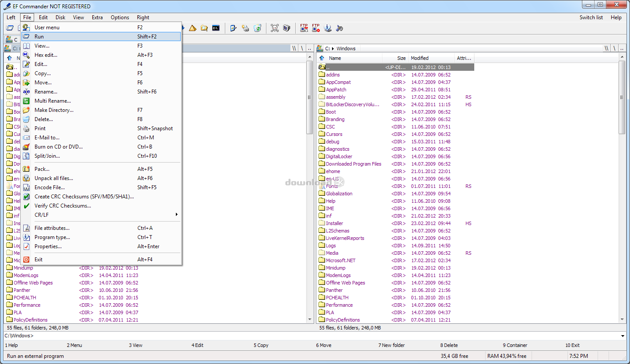Select Make Directory... in the File menu
Viewport: 630px width, 364px height.
101,110
